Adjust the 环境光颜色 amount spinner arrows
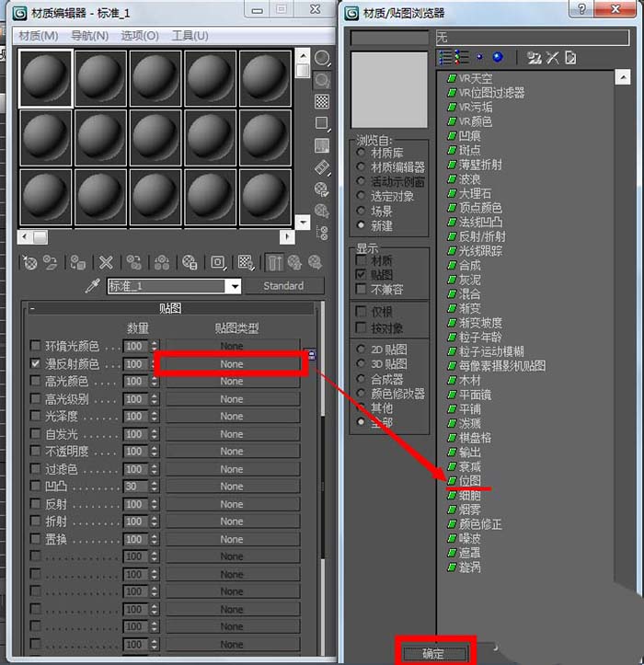Screen dimensions: 644x665 click(155, 346)
